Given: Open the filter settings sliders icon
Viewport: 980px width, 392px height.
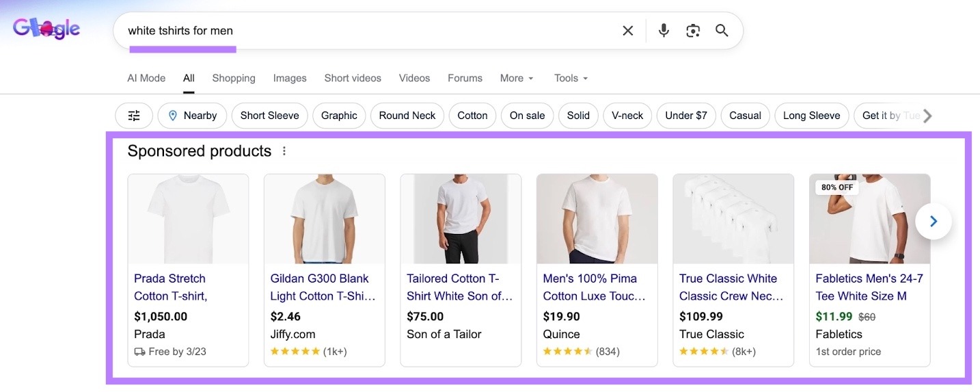Looking at the screenshot, I should [x=134, y=116].
